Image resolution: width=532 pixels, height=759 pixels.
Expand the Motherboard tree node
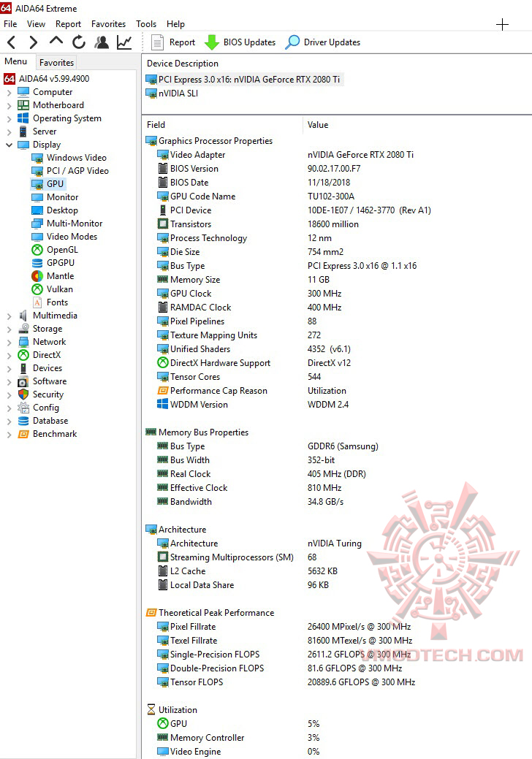coord(9,105)
